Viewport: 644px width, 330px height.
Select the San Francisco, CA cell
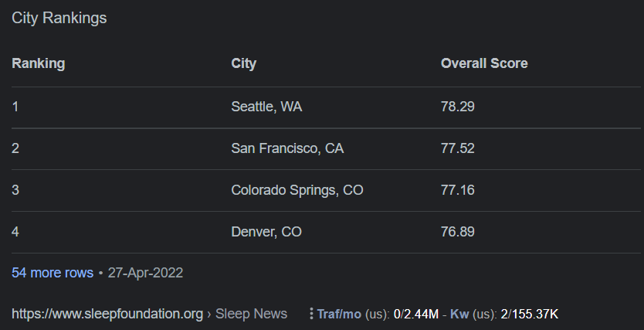coord(287,148)
